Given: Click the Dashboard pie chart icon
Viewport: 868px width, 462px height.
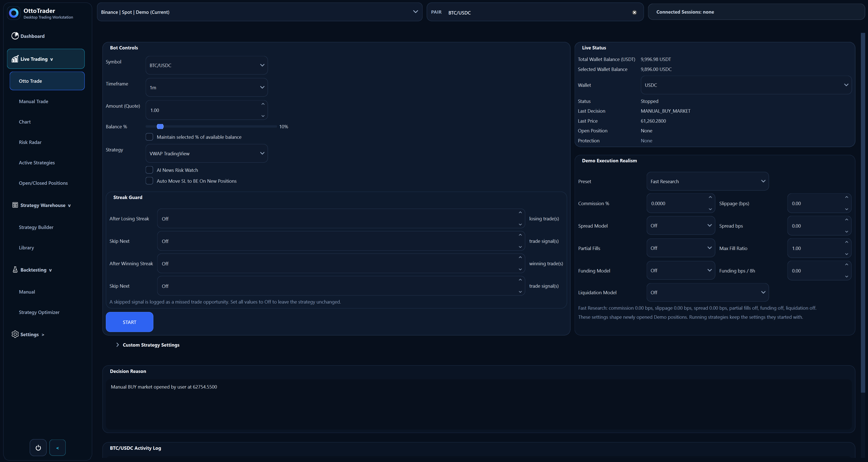Looking at the screenshot, I should [15, 36].
